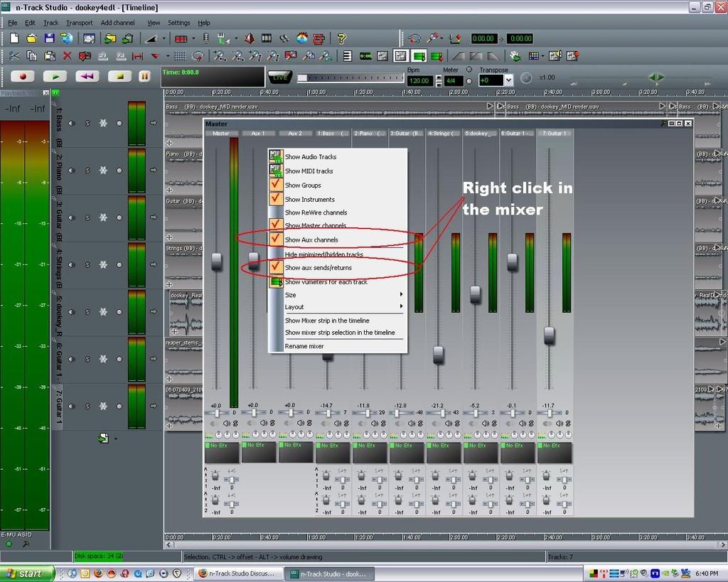
Task: Click the fade-in envelope shape icon
Action: [x=459, y=56]
